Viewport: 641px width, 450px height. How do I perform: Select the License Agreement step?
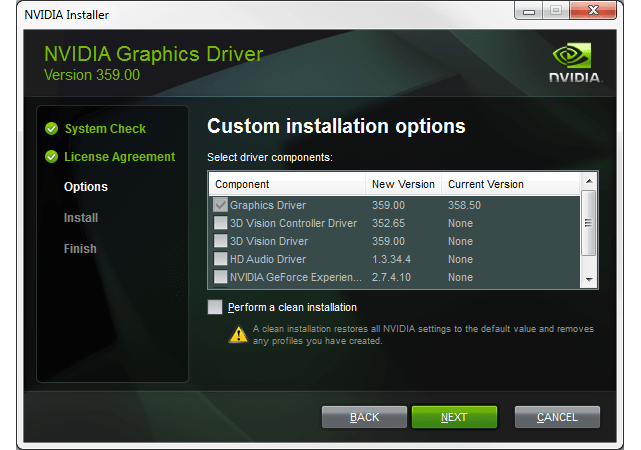coord(119,157)
